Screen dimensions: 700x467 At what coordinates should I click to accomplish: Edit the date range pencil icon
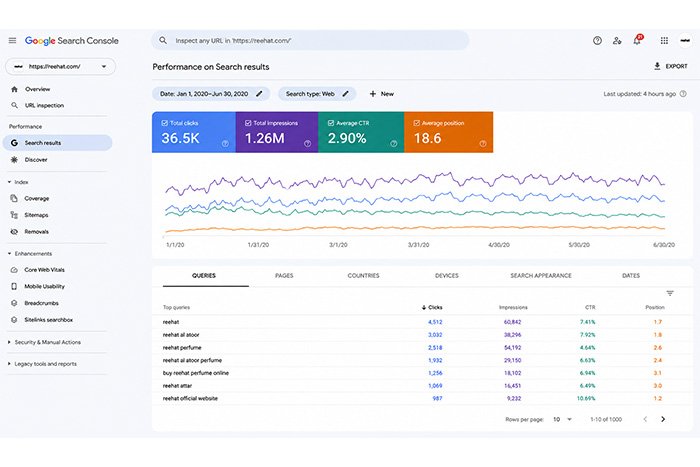click(259, 94)
